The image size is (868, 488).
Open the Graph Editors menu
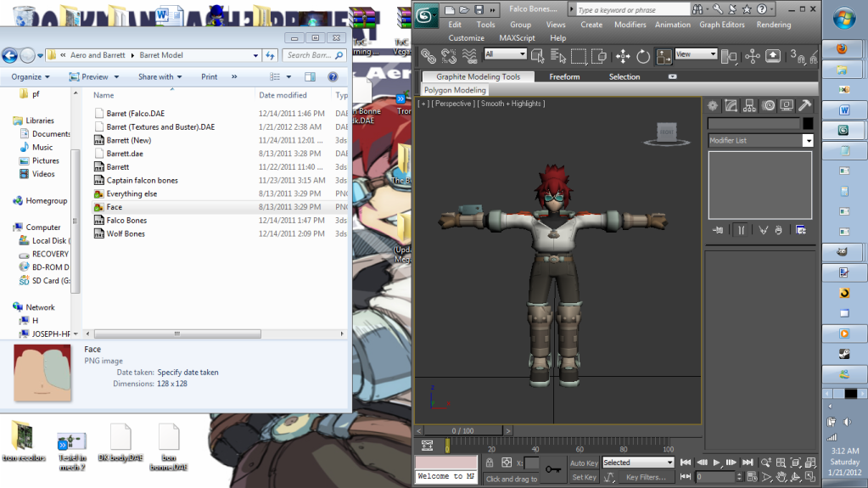pos(722,25)
